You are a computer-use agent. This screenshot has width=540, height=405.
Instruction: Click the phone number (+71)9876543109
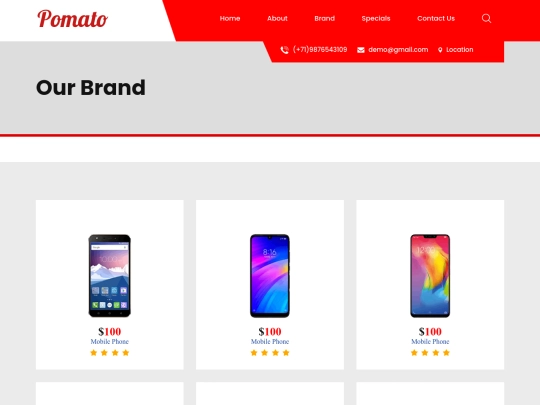coord(320,50)
